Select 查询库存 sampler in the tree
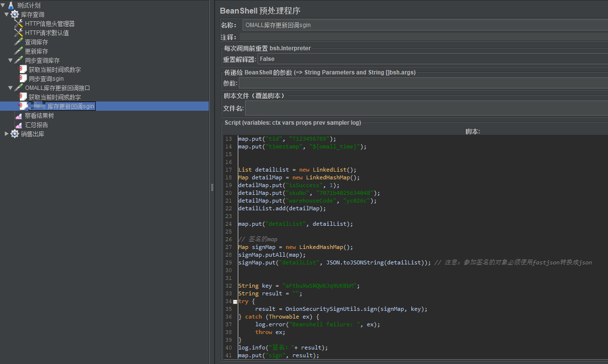Image resolution: width=608 pixels, height=364 pixels. tap(36, 42)
